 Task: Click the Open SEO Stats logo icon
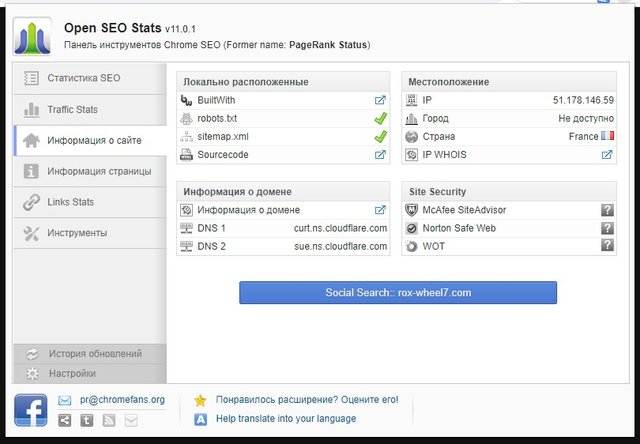click(32, 36)
